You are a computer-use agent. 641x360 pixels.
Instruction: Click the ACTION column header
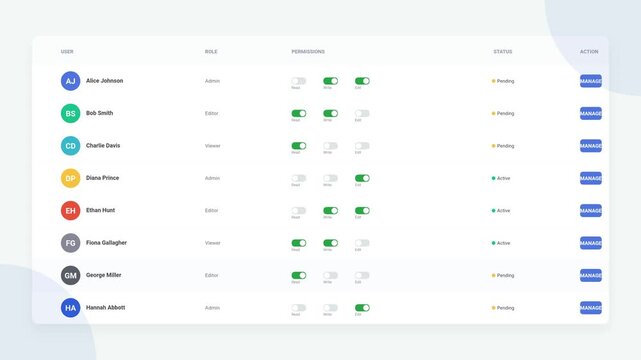589,51
